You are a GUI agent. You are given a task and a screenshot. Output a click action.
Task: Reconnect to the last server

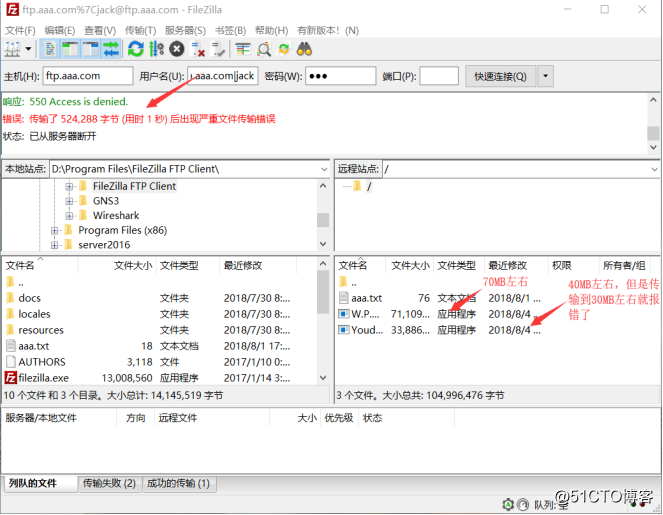(x=218, y=49)
